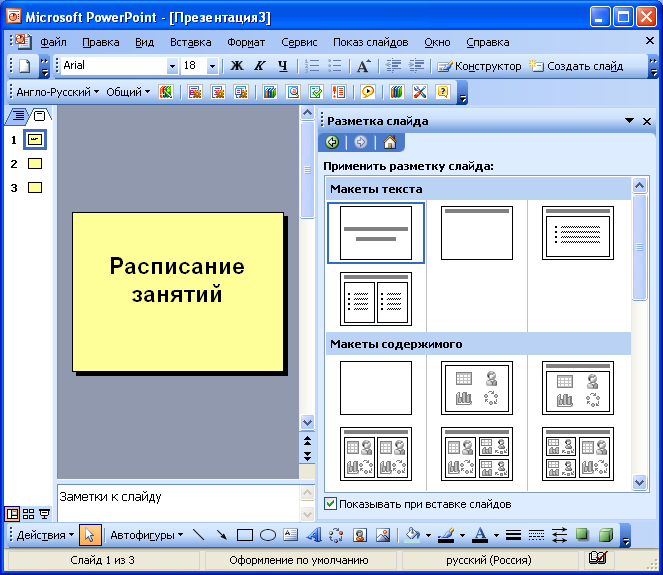Choose the Title Only text layout

477,233
